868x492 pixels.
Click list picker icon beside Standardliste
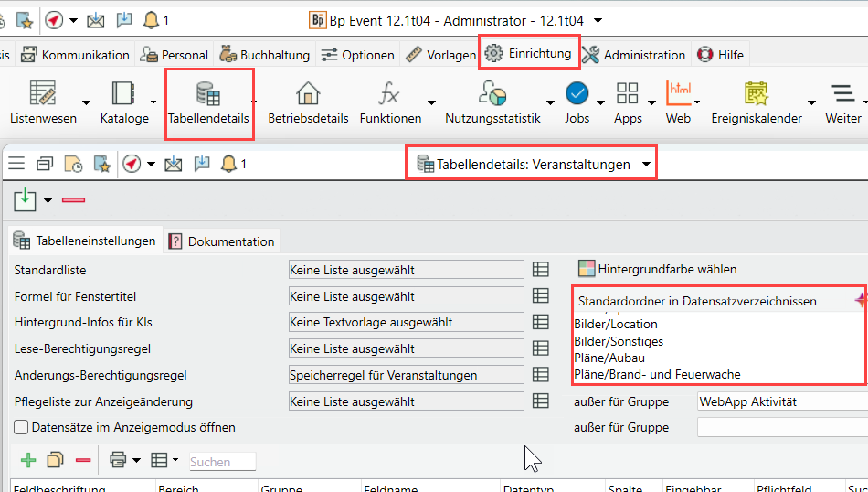click(x=541, y=270)
